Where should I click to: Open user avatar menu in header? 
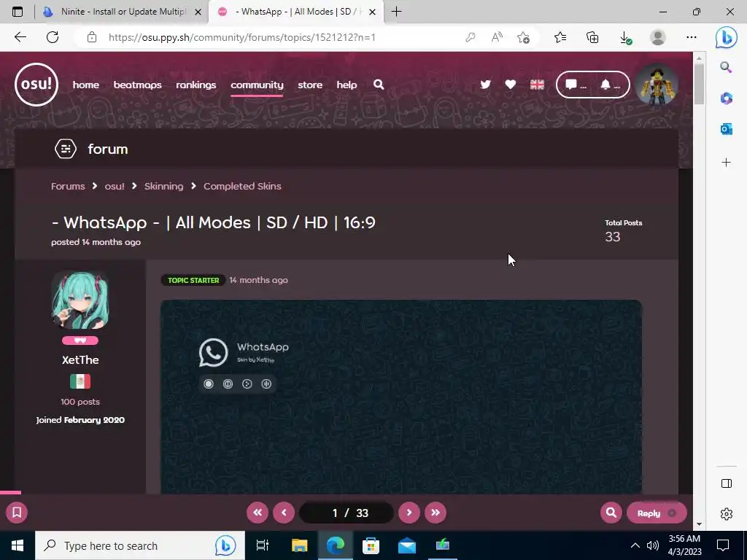657,85
